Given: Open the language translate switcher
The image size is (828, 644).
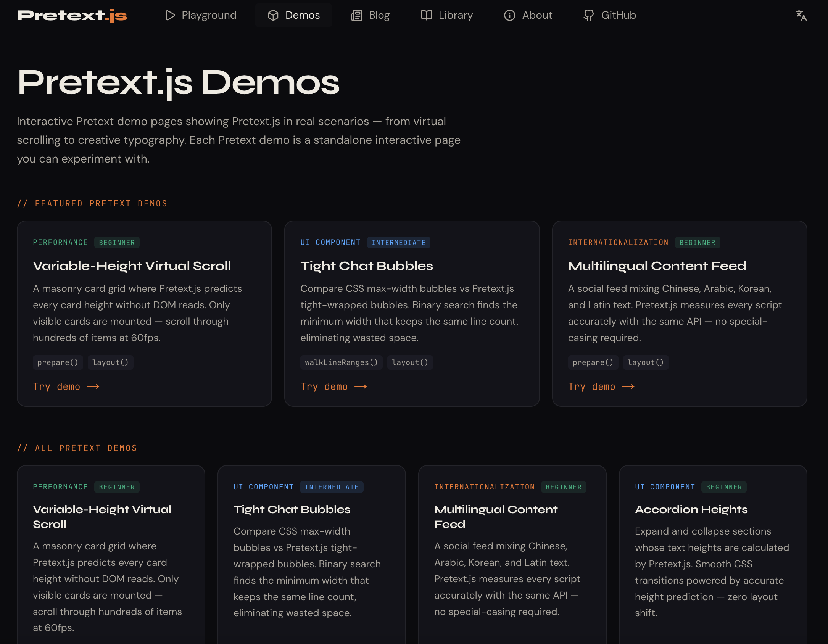Looking at the screenshot, I should (801, 15).
